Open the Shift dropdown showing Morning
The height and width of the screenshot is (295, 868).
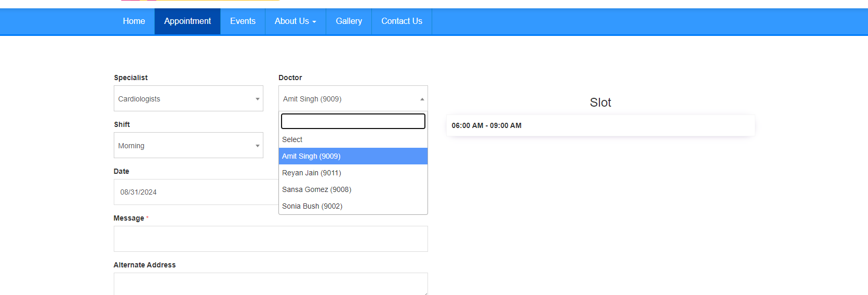pos(189,145)
